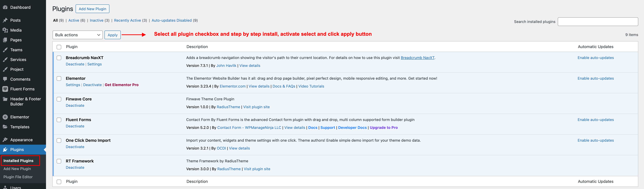Tick the Finwave Core checkbox
This screenshot has width=644, height=189.
click(59, 99)
